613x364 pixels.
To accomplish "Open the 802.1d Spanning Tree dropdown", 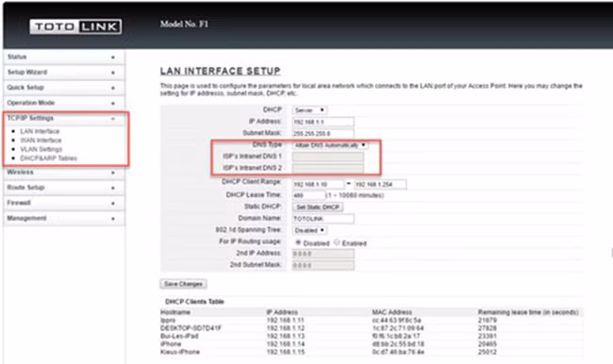I will (309, 230).
